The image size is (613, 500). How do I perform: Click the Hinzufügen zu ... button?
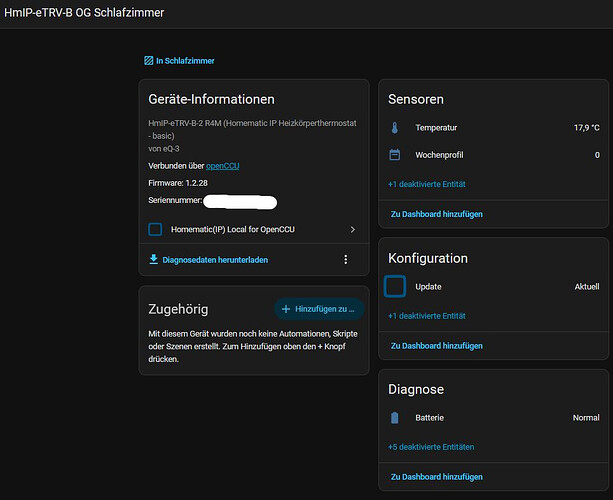[319, 309]
